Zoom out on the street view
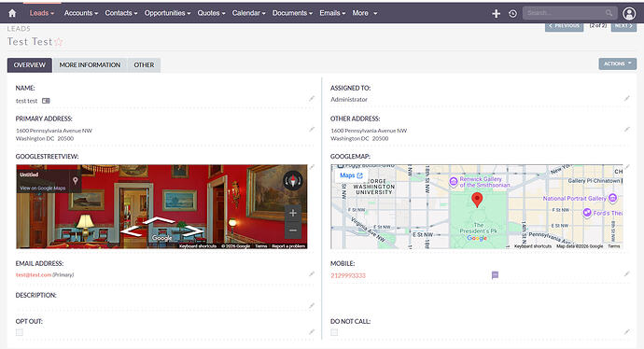644x349 pixels. [x=293, y=230]
